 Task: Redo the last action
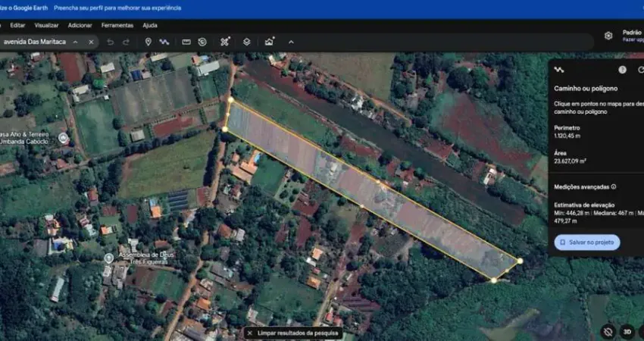point(126,42)
